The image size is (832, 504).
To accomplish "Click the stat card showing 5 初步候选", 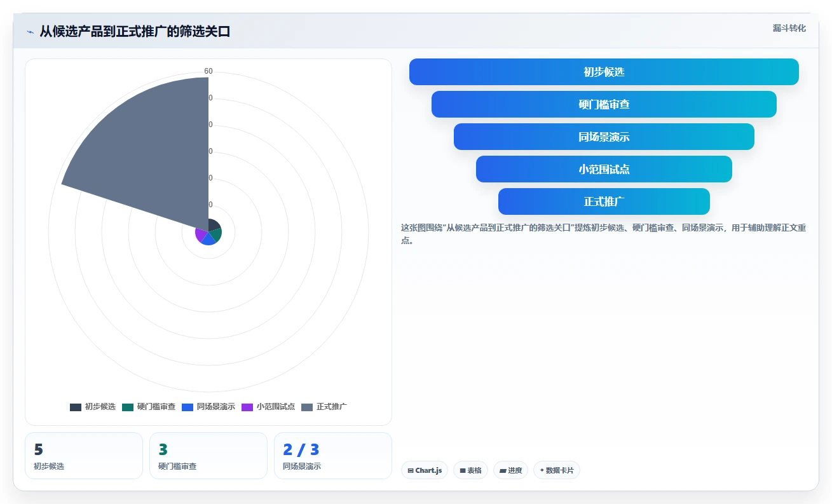I will [x=84, y=456].
